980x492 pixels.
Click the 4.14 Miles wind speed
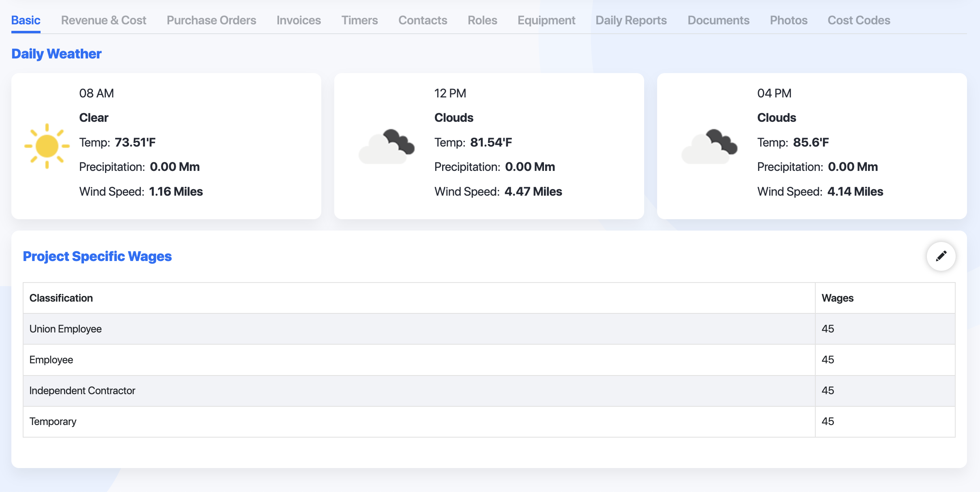tap(855, 192)
